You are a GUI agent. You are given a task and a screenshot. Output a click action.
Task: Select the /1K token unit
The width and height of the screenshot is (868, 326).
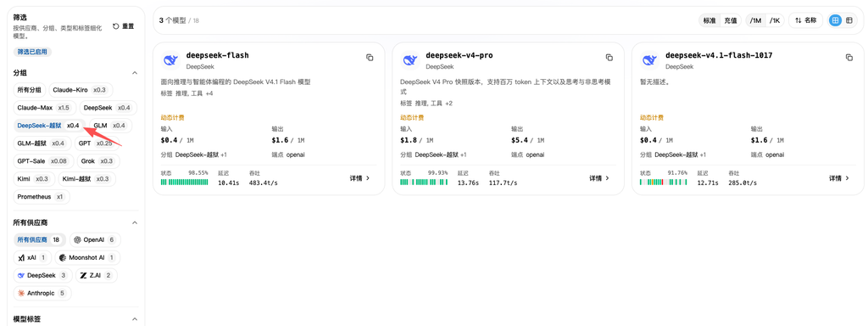click(x=775, y=20)
